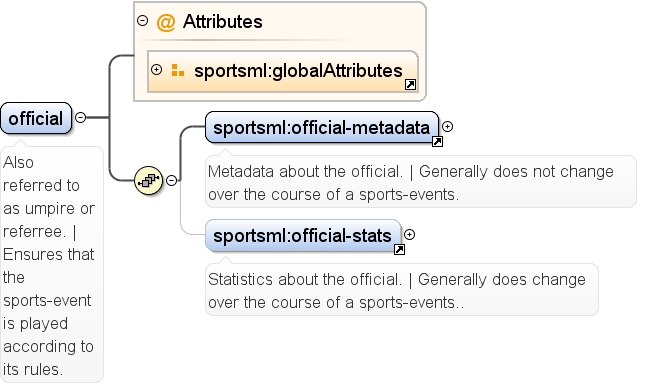The height and width of the screenshot is (386, 660).
Task: Follow the globalAttributes reference arrow
Action: (x=410, y=85)
